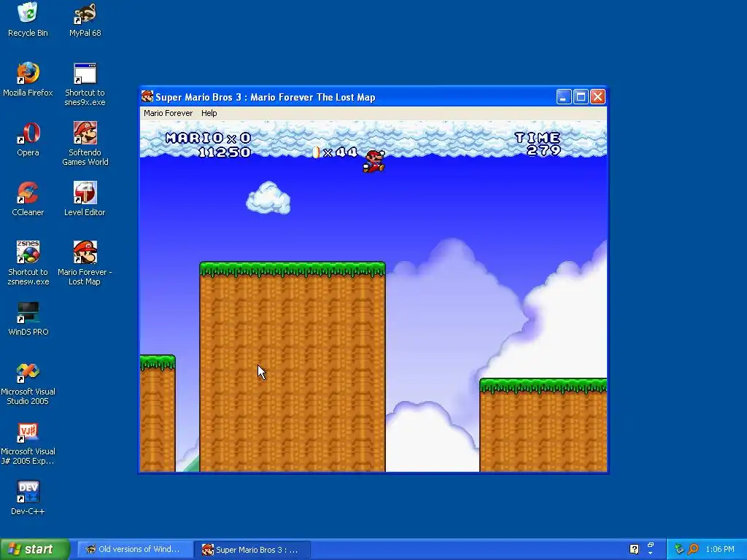Screen dimensions: 747x560
Task: Close the Mario Forever game window
Action: pyautogui.click(x=598, y=97)
